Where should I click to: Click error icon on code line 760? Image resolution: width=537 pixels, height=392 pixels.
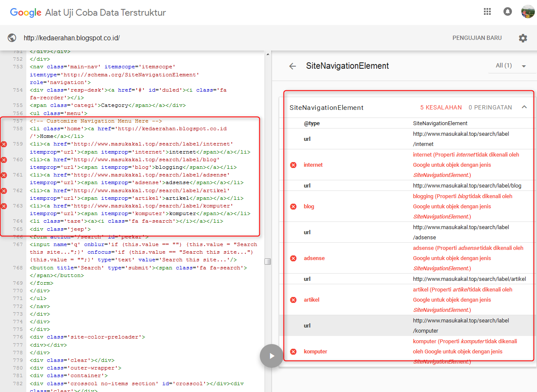(x=4, y=160)
